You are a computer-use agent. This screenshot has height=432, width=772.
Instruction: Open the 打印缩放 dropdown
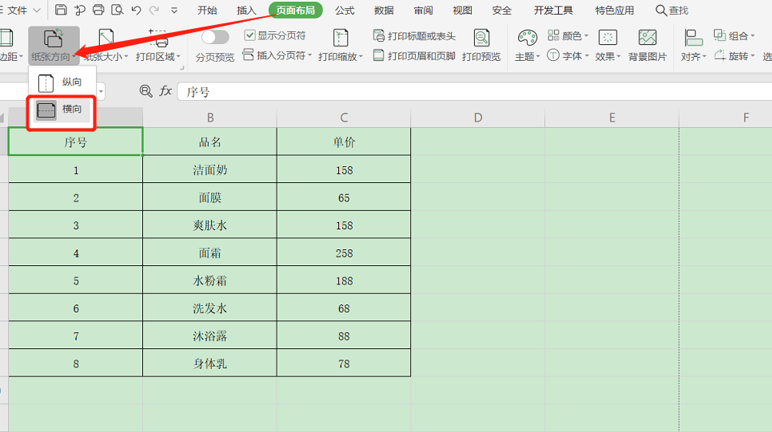340,45
